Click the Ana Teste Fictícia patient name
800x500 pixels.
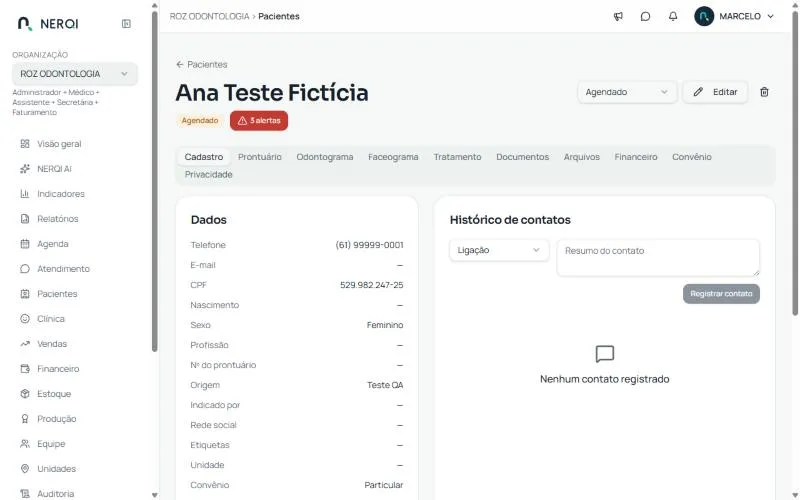272,93
